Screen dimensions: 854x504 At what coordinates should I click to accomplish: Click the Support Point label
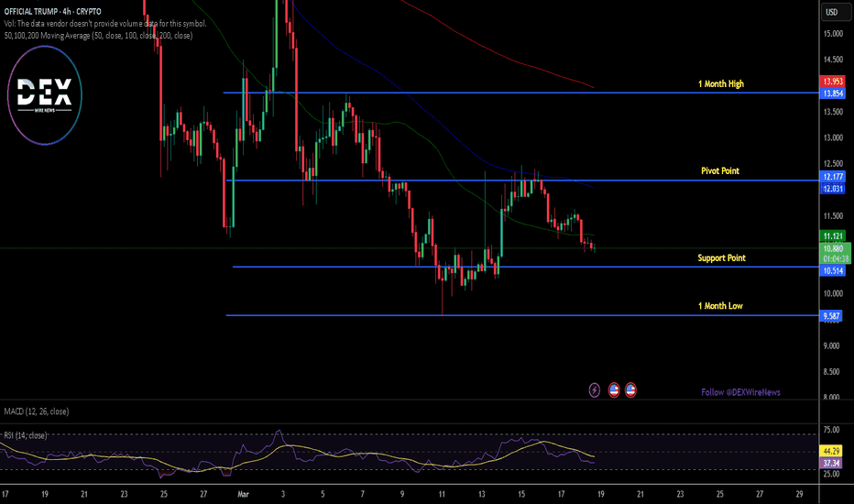click(722, 257)
